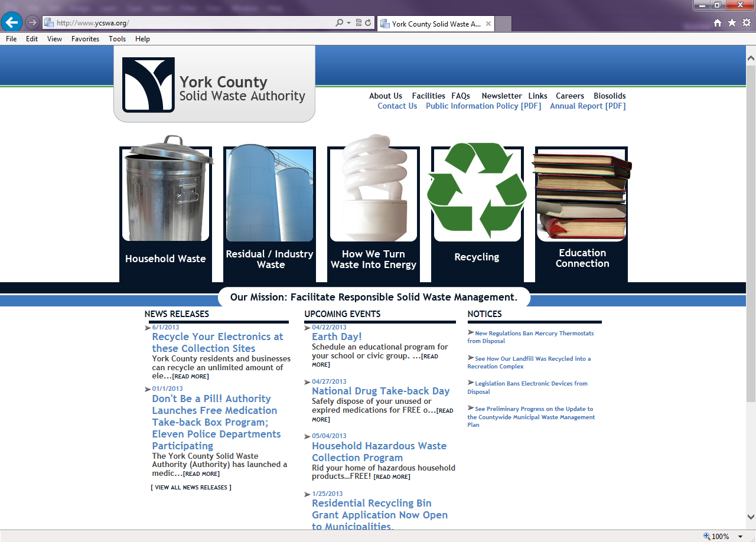Click the How We Turn Waste Into Energy label
This screenshot has height=542, width=756.
(374, 259)
